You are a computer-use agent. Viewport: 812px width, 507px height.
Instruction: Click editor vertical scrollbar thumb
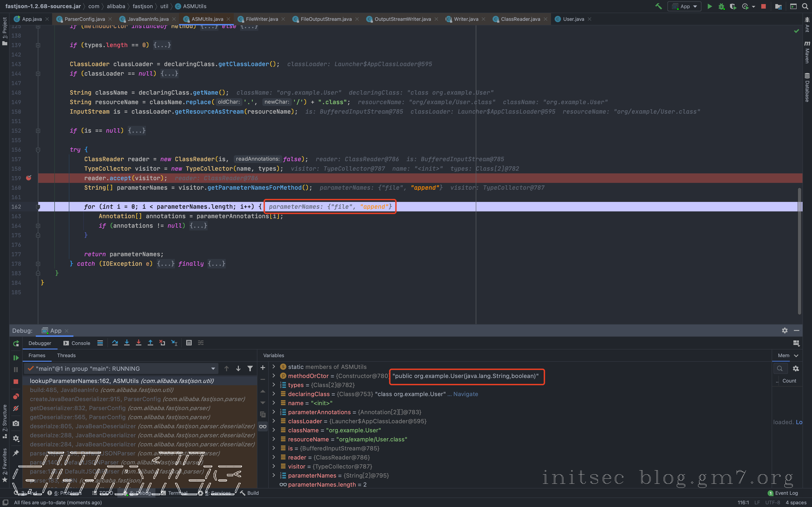pyautogui.click(x=800, y=251)
